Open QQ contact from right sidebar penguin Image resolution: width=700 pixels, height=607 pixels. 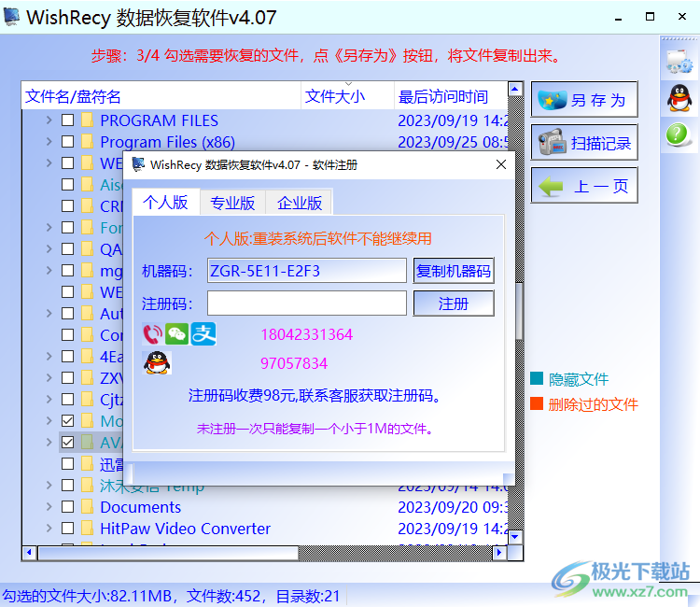pos(679,98)
